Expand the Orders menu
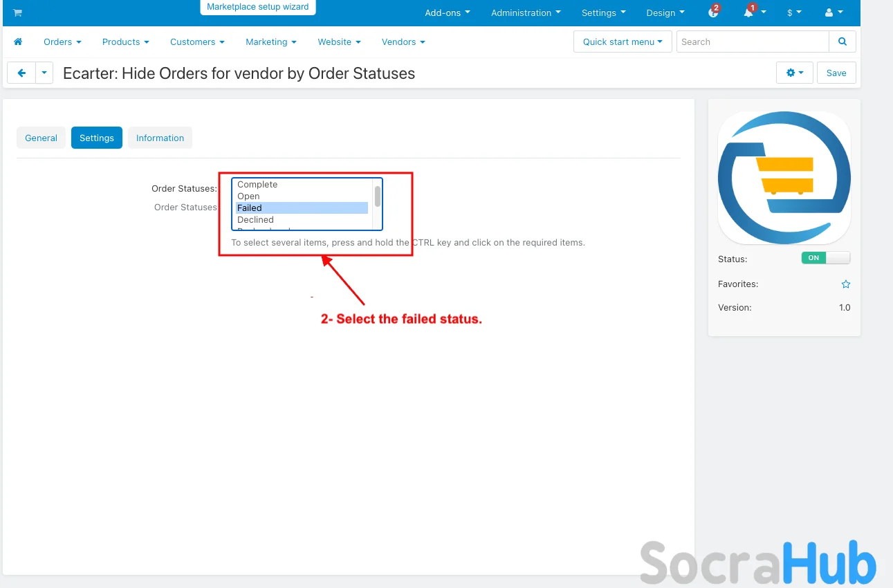The width and height of the screenshot is (893, 588). point(62,42)
